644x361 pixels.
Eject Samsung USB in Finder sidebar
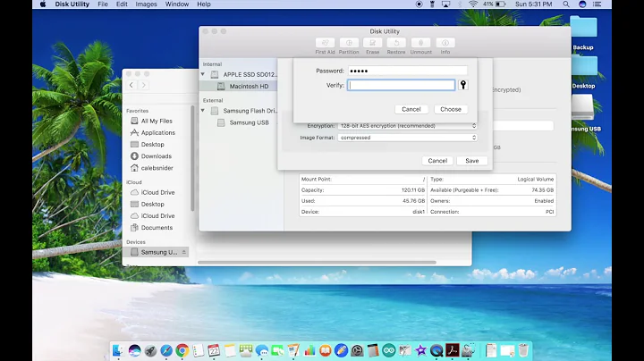[x=184, y=252]
